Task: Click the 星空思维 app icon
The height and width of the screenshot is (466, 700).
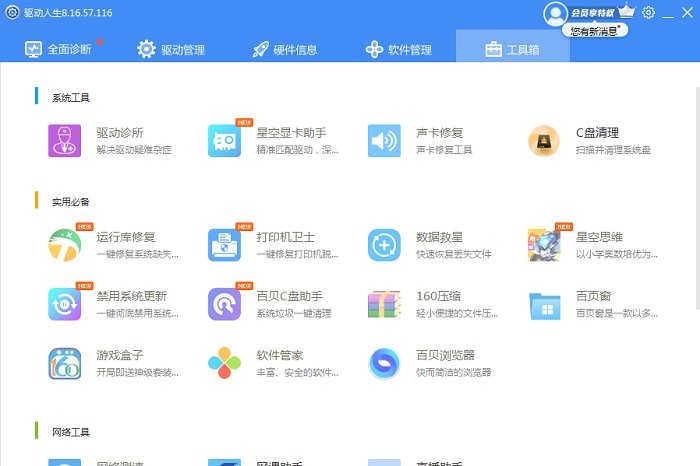Action: point(544,245)
